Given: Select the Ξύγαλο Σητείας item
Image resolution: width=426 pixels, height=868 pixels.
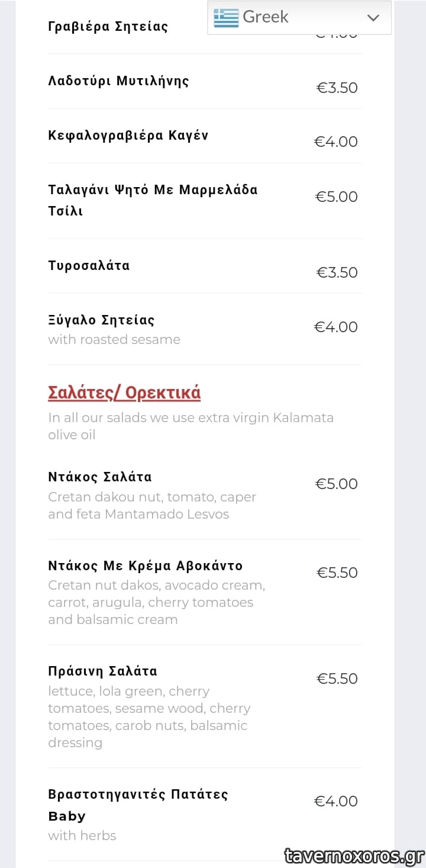Looking at the screenshot, I should point(101,320).
